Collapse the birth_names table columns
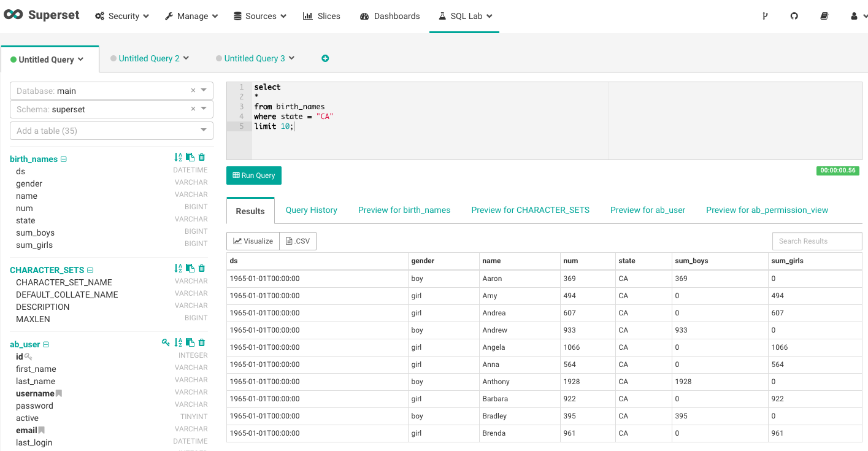 click(64, 160)
